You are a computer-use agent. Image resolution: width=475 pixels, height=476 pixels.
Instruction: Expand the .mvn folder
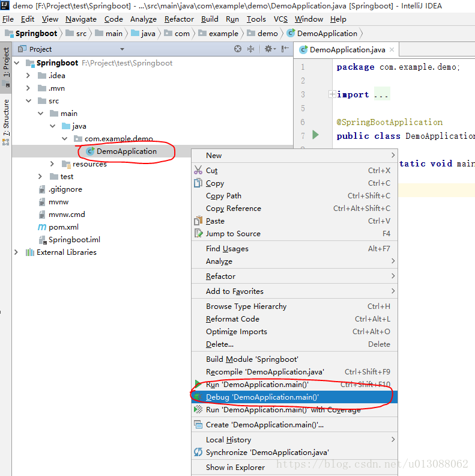click(x=28, y=88)
